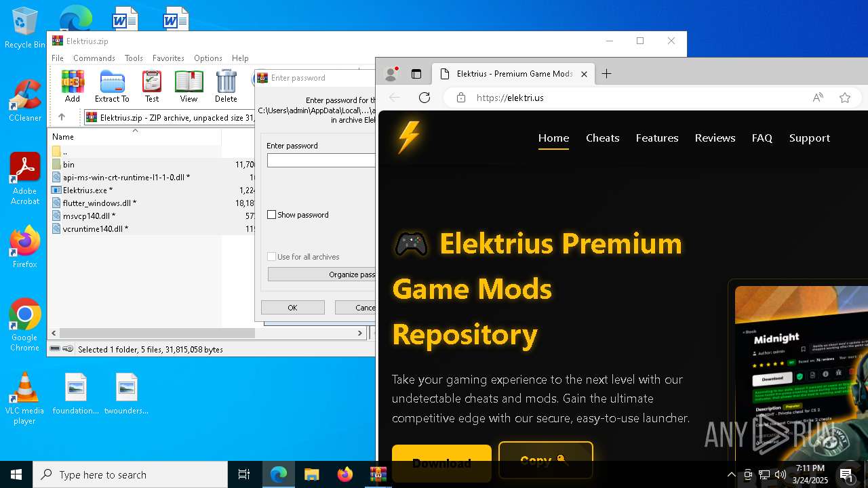Click the yellow Download button on webpage
This screenshot has width=868, height=488.
point(441,463)
